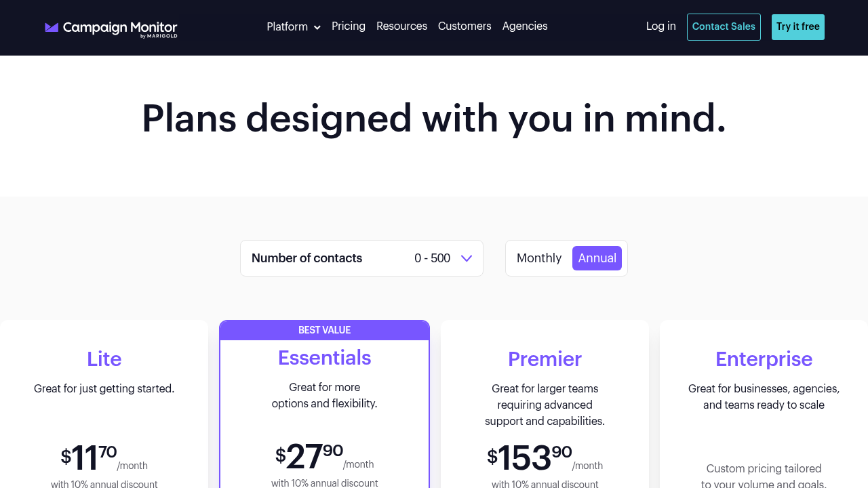Select the Essentials plan heading
This screenshot has height=488, width=868.
pyautogui.click(x=325, y=357)
